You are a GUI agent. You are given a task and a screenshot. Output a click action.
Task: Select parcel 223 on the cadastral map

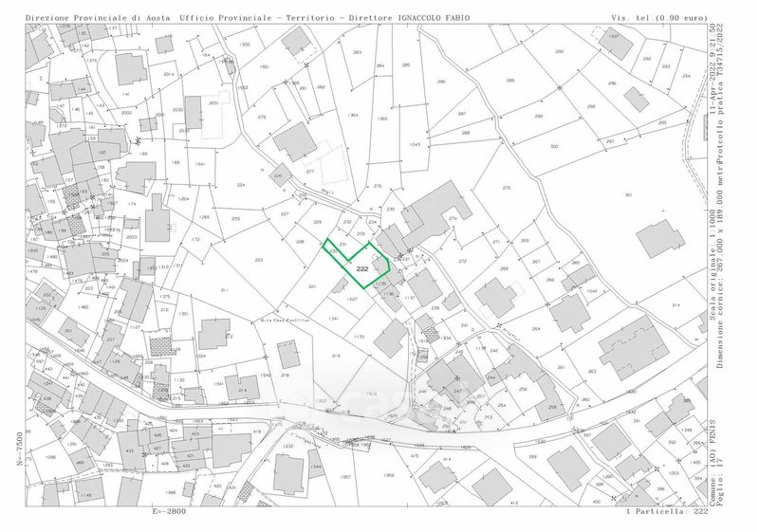point(259,259)
